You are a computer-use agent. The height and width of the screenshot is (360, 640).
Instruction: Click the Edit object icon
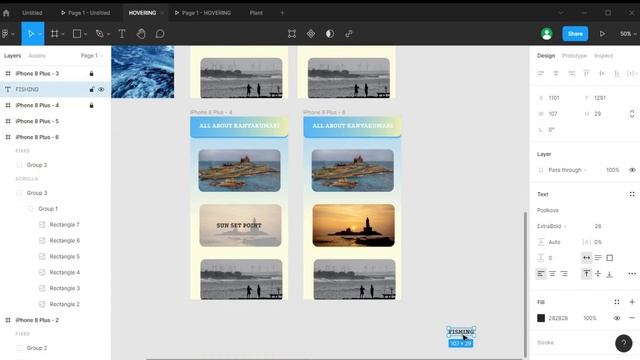click(292, 34)
